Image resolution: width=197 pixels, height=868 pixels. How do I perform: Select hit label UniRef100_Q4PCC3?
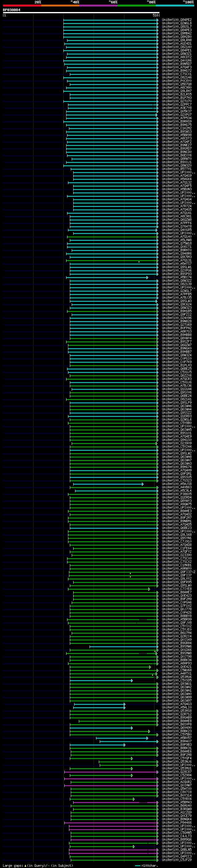(177, 857)
